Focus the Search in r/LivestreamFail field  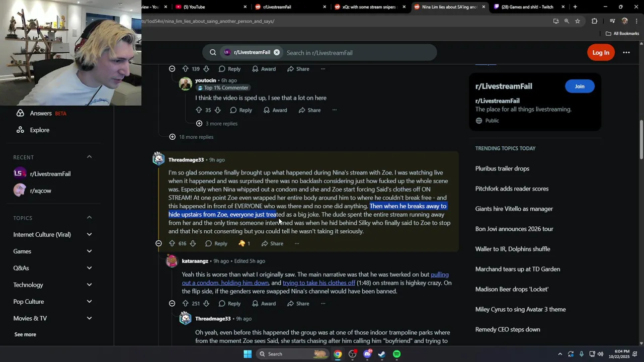click(358, 53)
